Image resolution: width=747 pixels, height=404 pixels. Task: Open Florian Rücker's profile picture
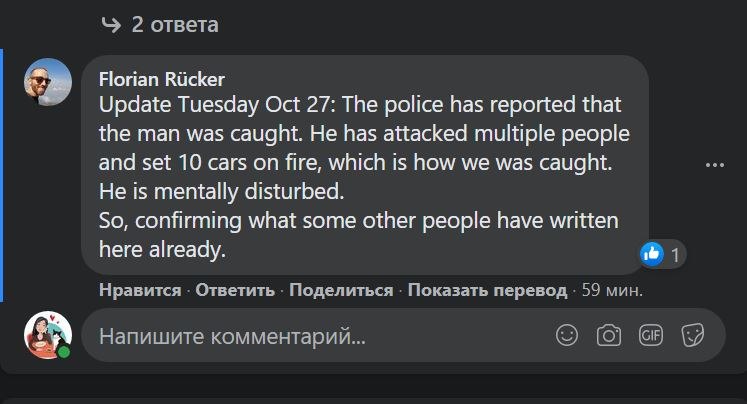tap(48, 82)
